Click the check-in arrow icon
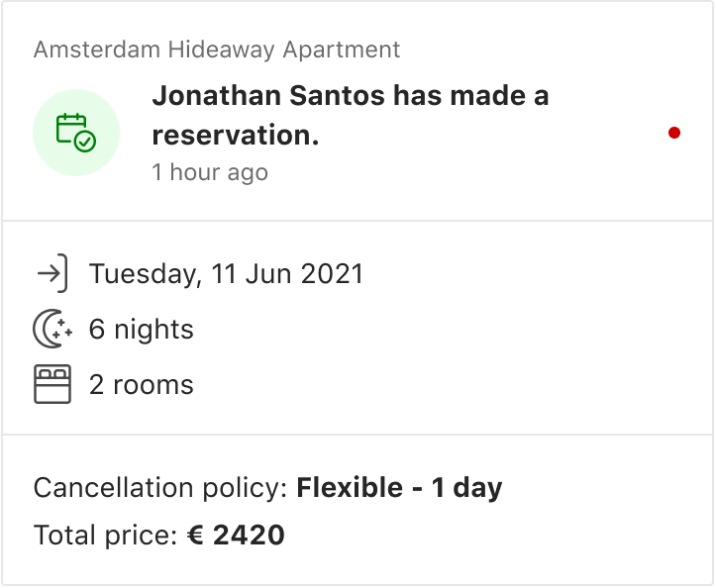This screenshot has height=588, width=716. (x=52, y=273)
